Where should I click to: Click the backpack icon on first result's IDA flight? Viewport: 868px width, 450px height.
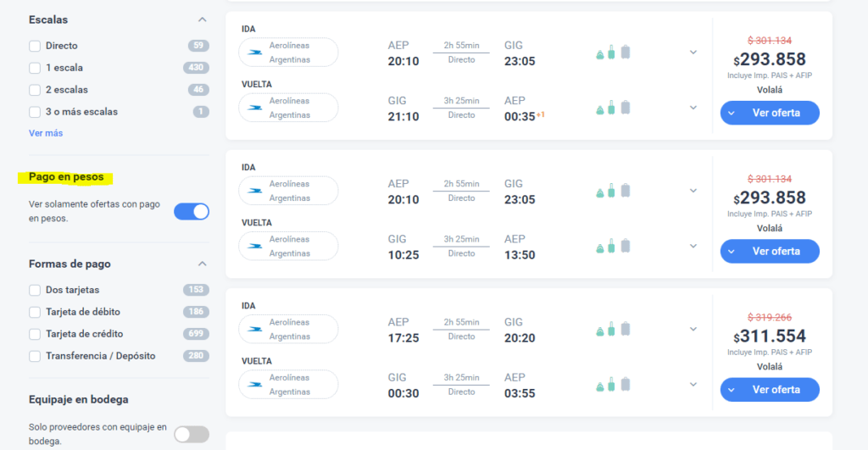tap(600, 53)
